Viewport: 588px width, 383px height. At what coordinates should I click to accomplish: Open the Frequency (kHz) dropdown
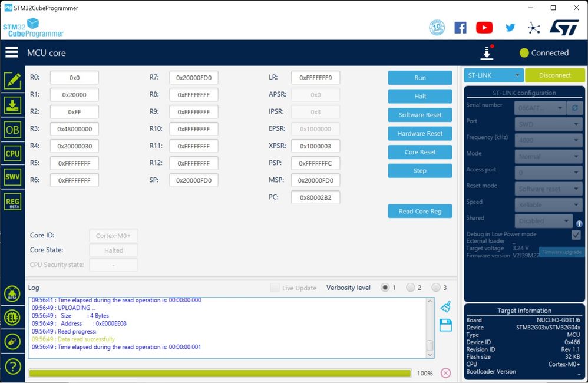click(549, 140)
